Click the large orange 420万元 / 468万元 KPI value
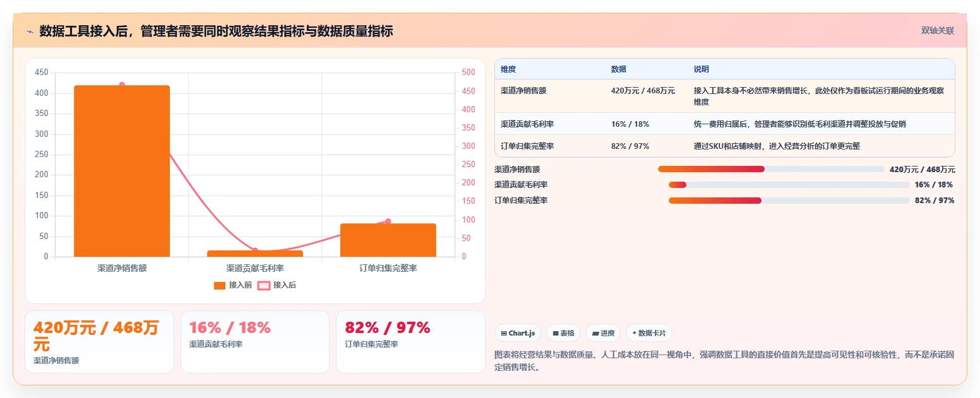980x398 pixels. coord(95,336)
